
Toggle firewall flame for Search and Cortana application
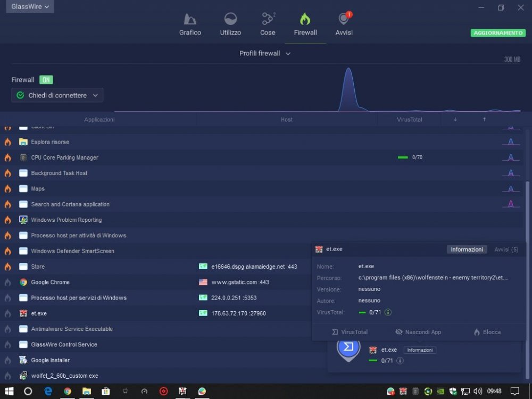(8, 204)
